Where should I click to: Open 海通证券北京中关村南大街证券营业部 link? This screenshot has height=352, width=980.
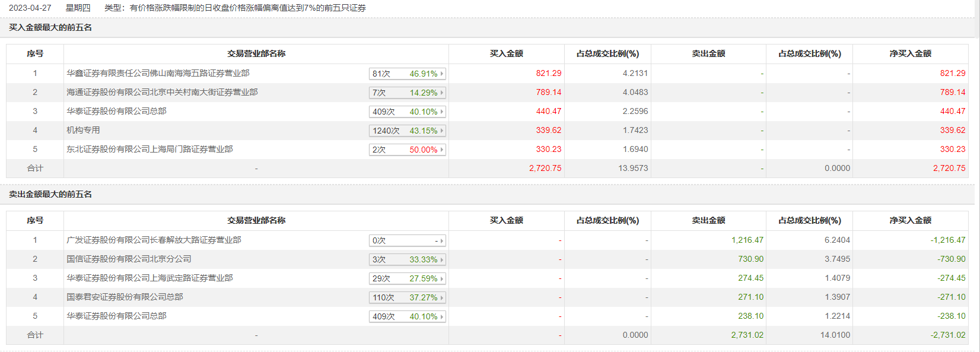pos(162,92)
